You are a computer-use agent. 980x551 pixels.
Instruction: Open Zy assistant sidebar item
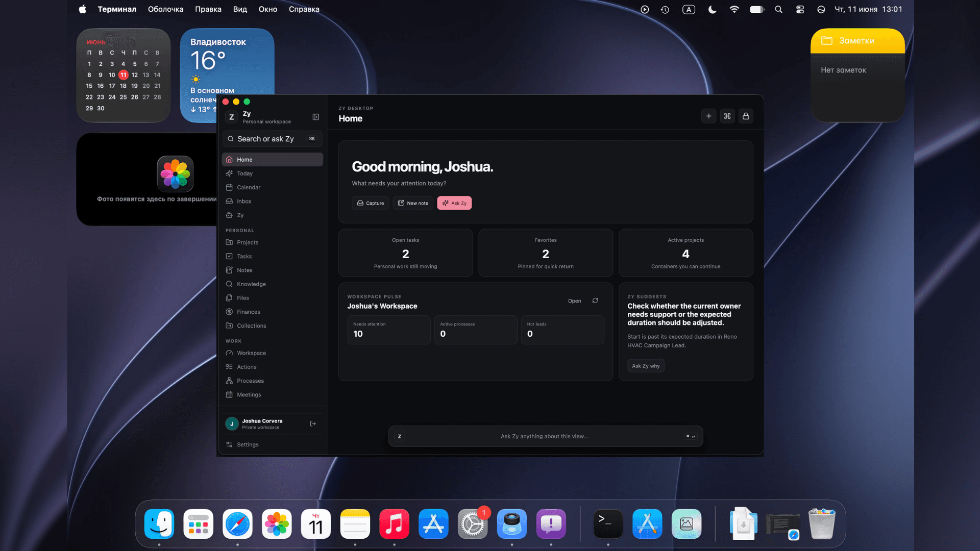(x=272, y=215)
